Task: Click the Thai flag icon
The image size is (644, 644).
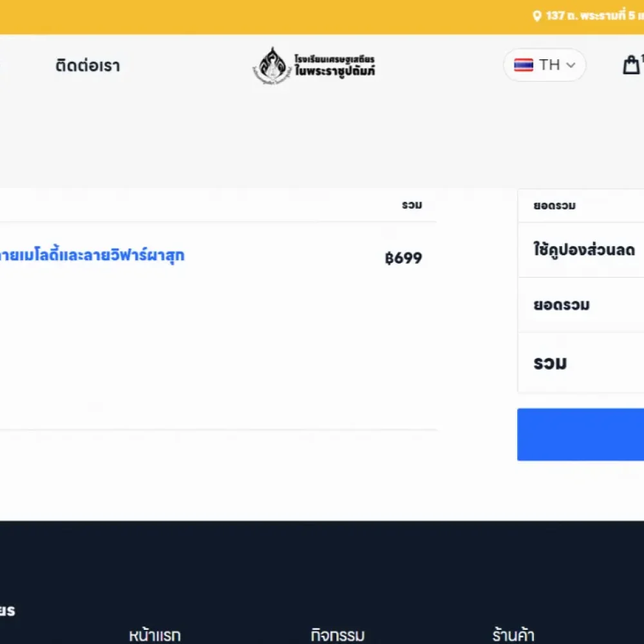Action: pyautogui.click(x=523, y=65)
